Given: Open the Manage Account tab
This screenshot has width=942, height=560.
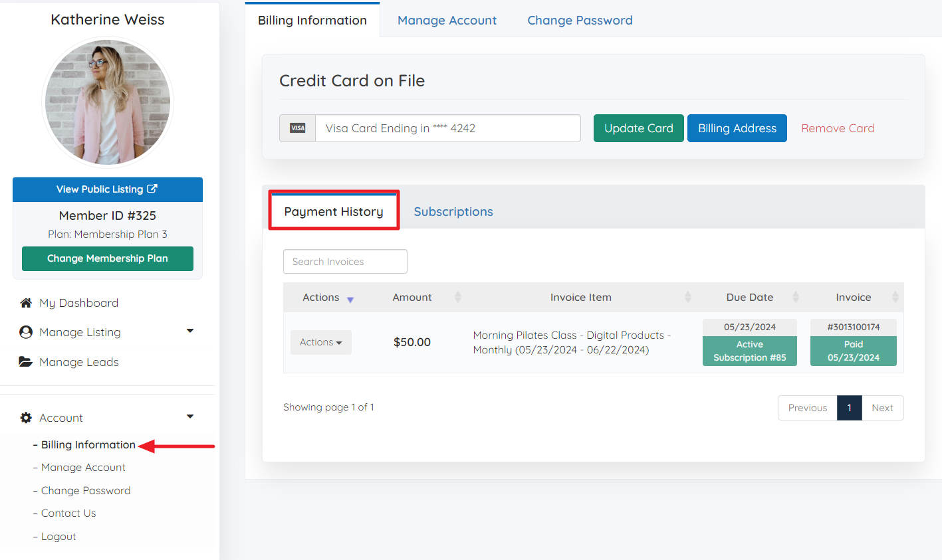Looking at the screenshot, I should tap(447, 20).
